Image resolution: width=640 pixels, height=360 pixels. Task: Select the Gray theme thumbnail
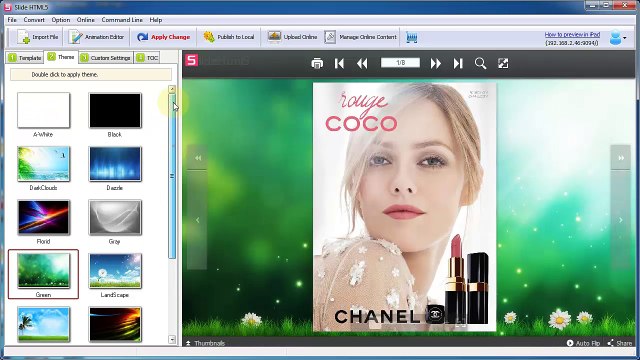[x=115, y=217]
